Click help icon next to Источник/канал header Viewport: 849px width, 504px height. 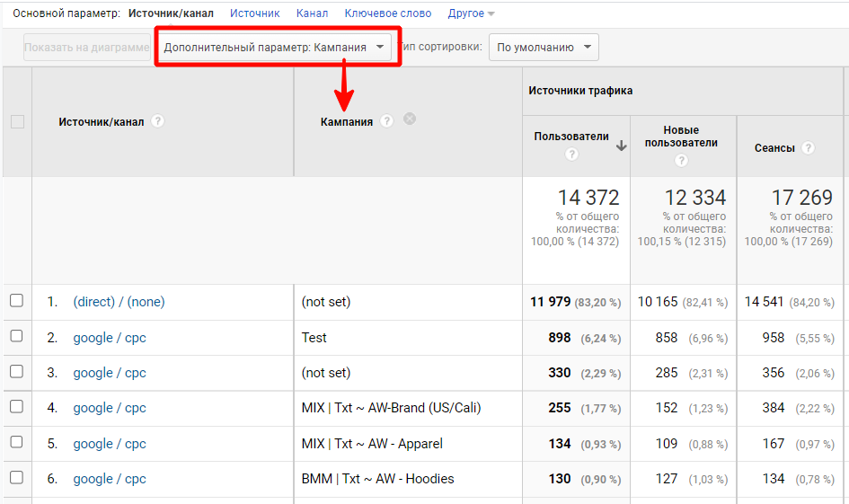[x=158, y=121]
